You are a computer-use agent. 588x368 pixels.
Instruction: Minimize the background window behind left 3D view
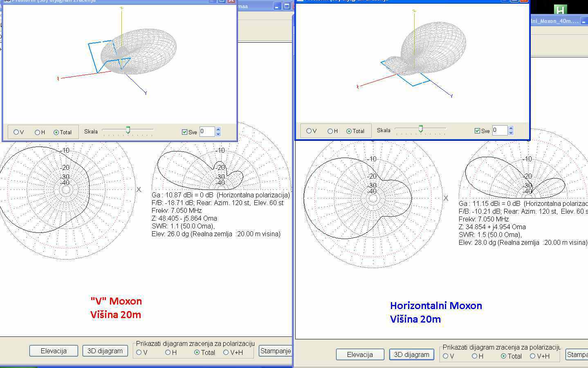click(277, 6)
